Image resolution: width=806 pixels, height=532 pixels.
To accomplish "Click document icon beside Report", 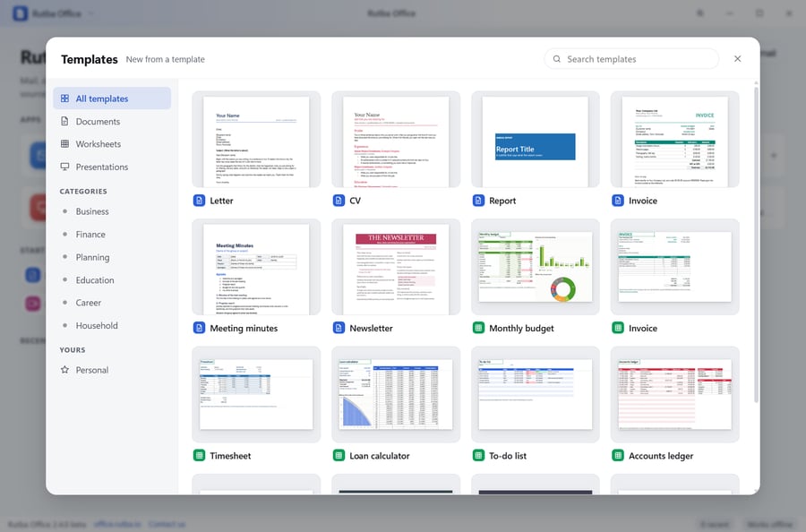I will 478,201.
